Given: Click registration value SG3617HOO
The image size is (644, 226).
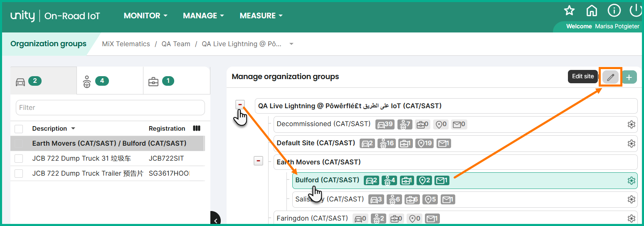Looking at the screenshot, I should click(x=169, y=173).
